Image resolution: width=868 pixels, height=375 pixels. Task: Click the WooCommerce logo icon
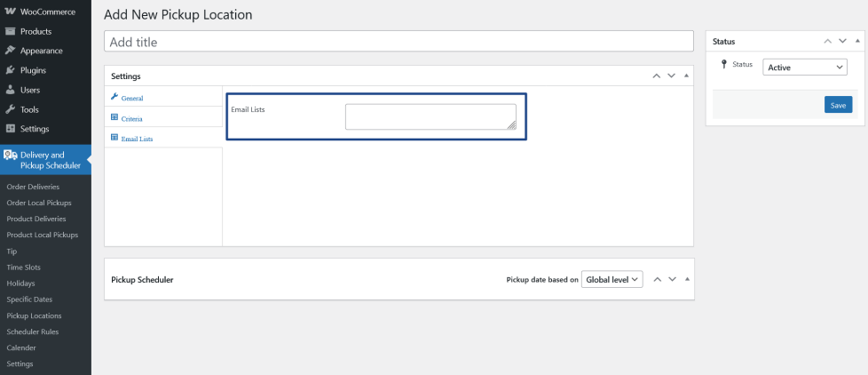10,12
